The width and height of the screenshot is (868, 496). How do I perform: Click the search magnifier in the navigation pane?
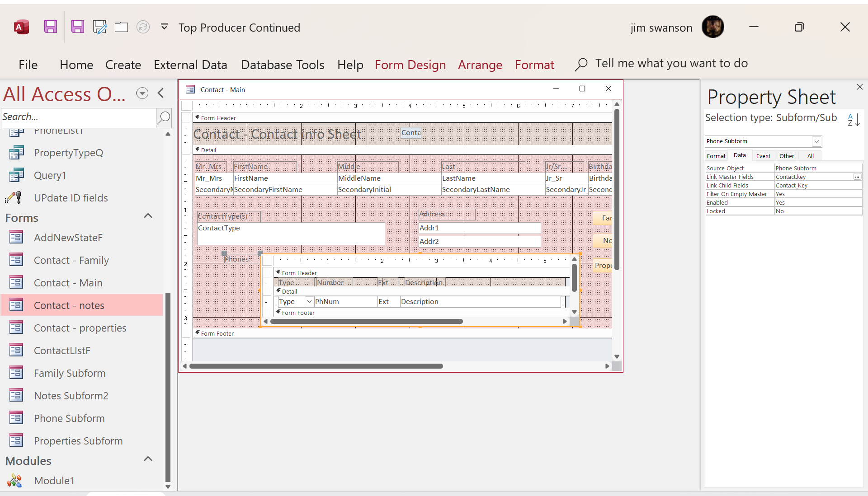point(163,118)
